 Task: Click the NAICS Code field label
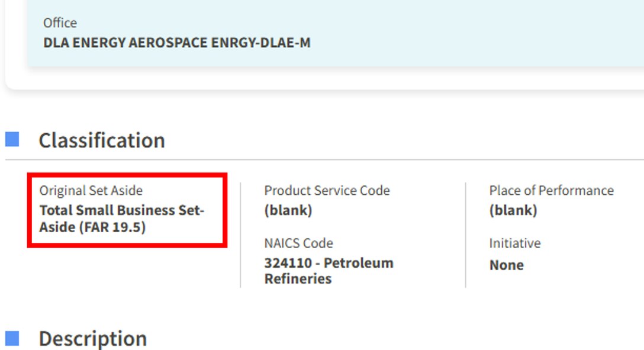click(298, 243)
